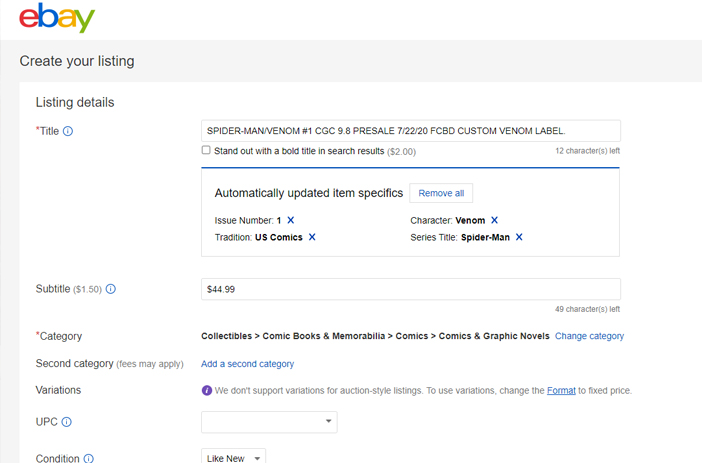702x463 pixels.
Task: Open the Condition info icon
Action: 89,458
